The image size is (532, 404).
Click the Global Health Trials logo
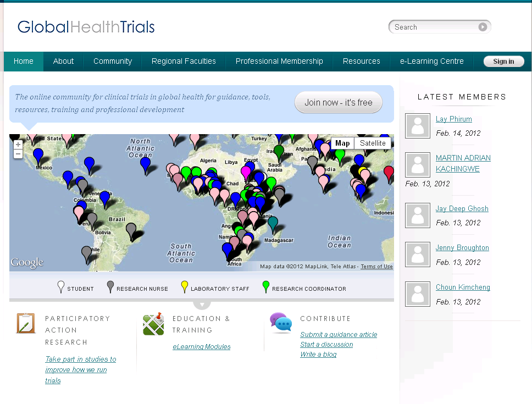[x=86, y=27]
